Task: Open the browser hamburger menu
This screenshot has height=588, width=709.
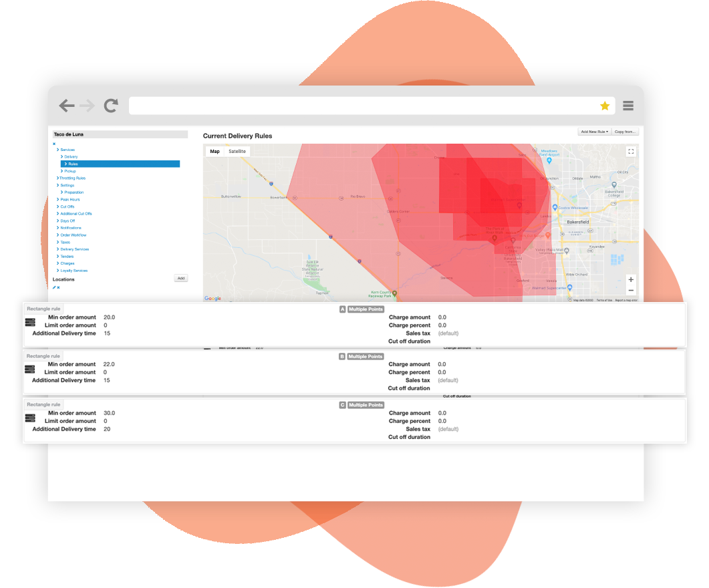Action: 628,106
